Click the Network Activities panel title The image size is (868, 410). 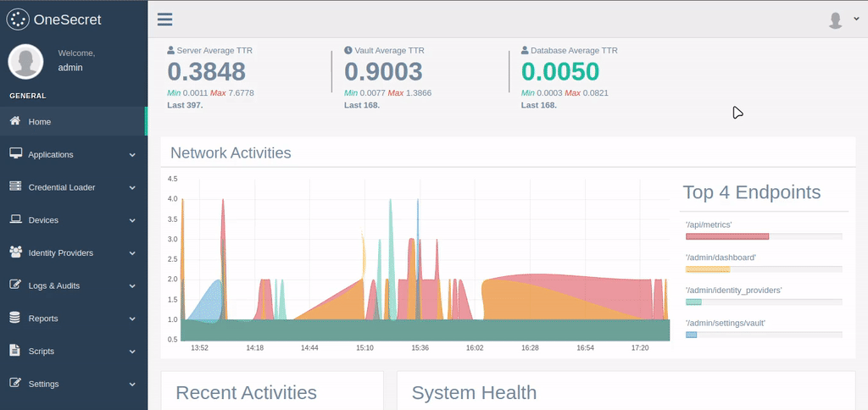[231, 152]
